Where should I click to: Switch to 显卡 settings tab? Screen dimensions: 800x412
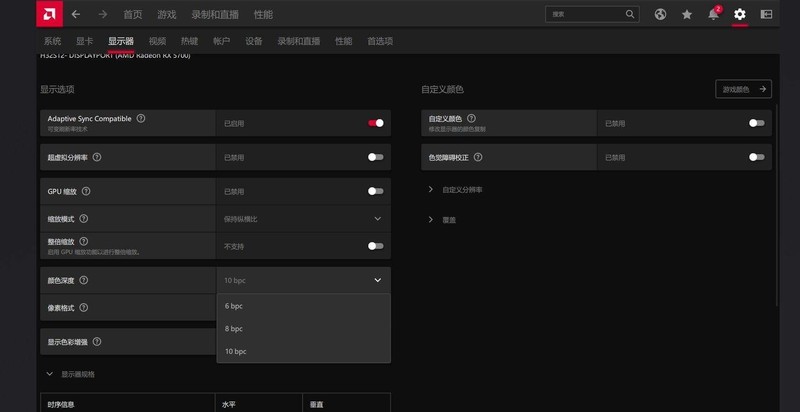(85, 41)
